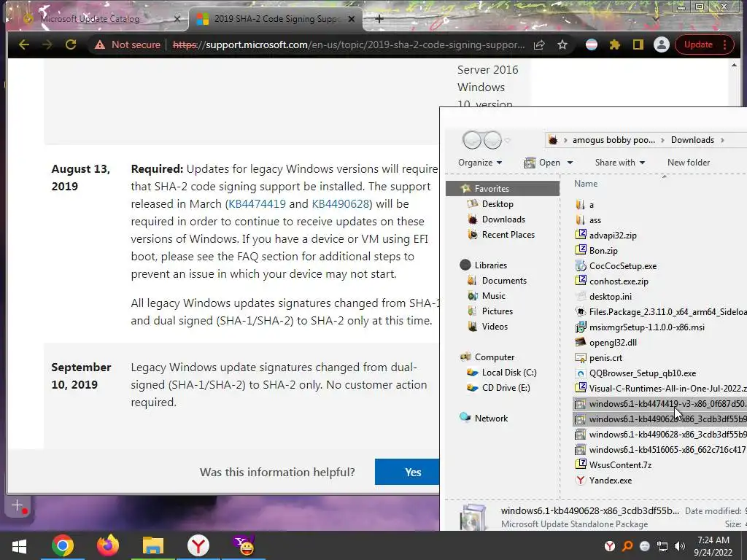Open Share with dropdown

pyautogui.click(x=620, y=163)
